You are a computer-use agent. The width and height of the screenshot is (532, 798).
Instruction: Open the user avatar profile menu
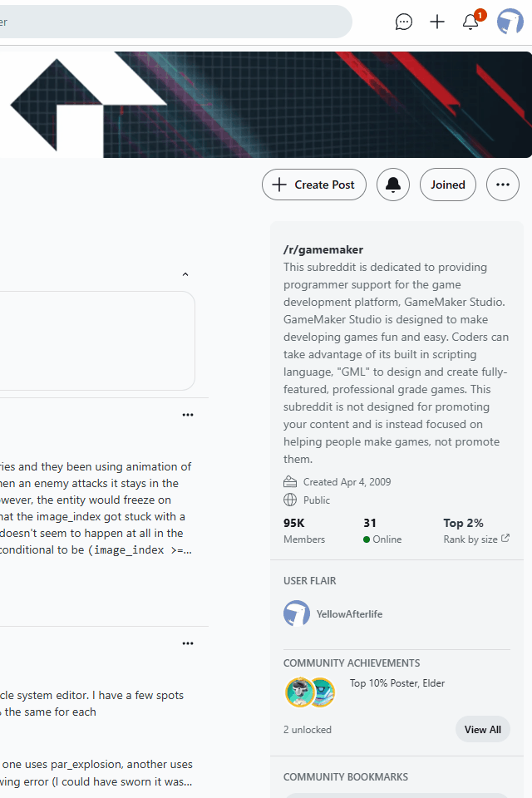click(510, 22)
